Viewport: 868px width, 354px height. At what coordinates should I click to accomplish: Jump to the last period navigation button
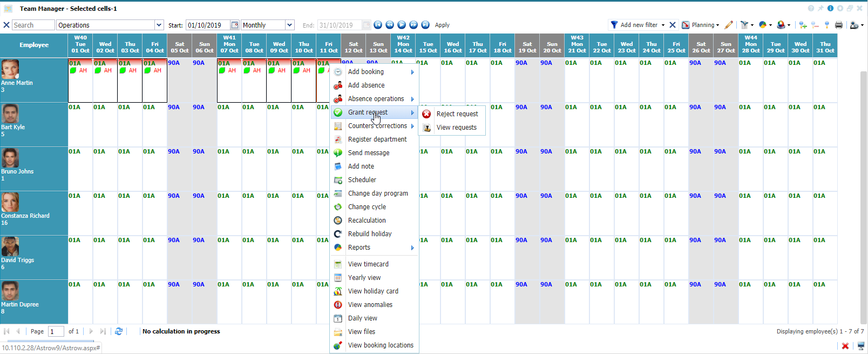(425, 25)
